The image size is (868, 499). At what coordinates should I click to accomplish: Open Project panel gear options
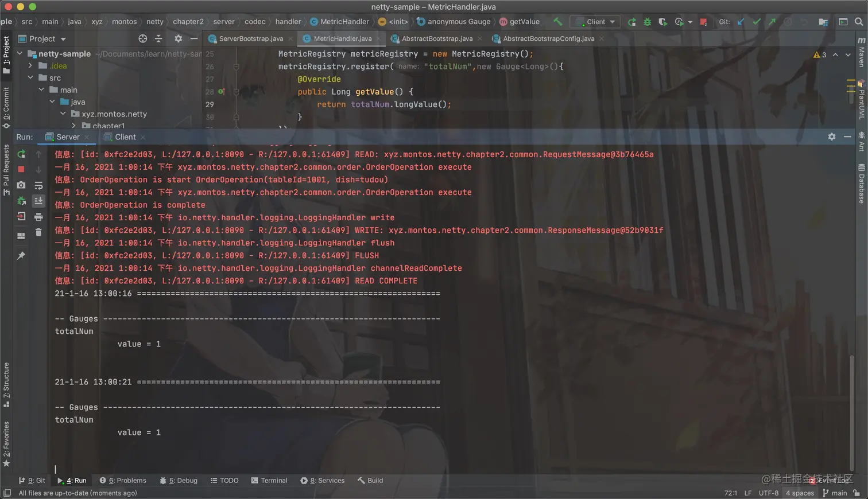coord(179,38)
